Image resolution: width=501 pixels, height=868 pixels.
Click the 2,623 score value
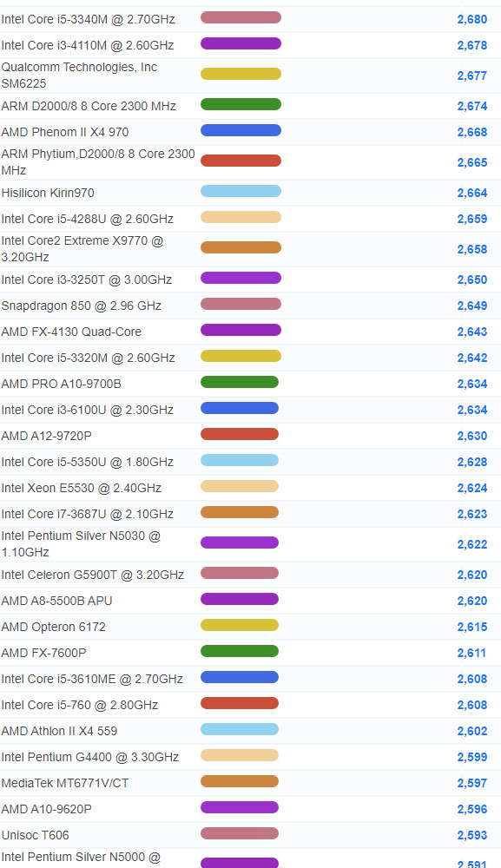click(x=472, y=514)
